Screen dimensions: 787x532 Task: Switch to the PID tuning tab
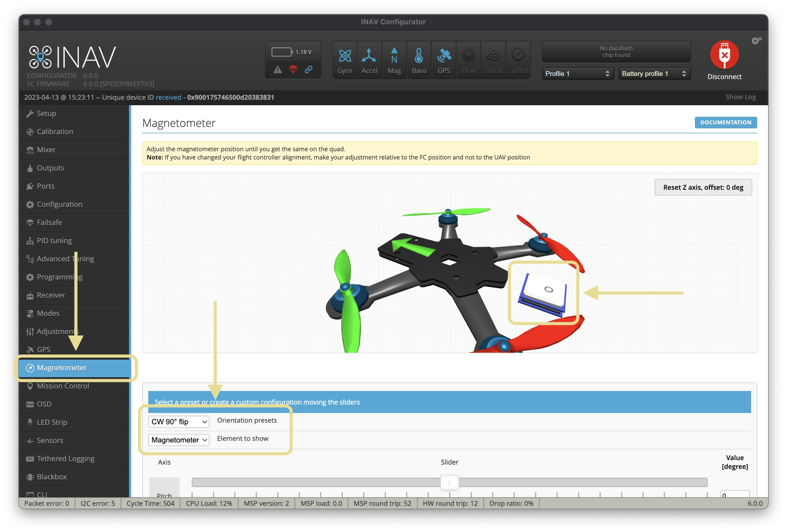74,241
